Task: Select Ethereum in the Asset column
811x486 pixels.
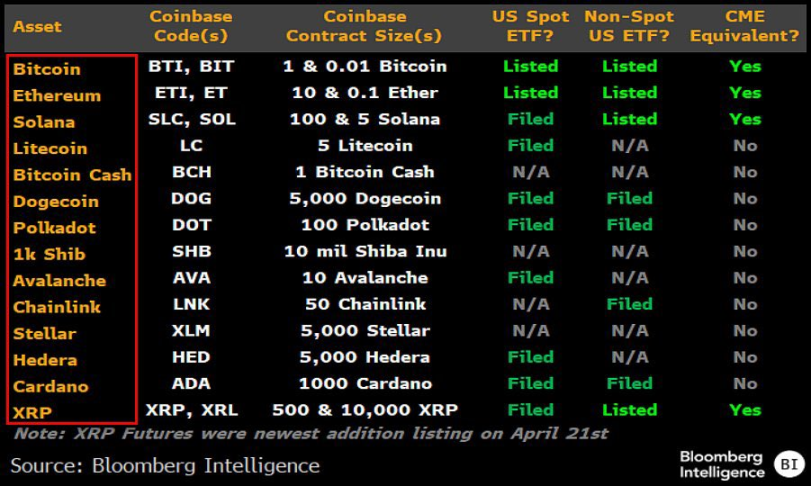Action: tap(57, 96)
